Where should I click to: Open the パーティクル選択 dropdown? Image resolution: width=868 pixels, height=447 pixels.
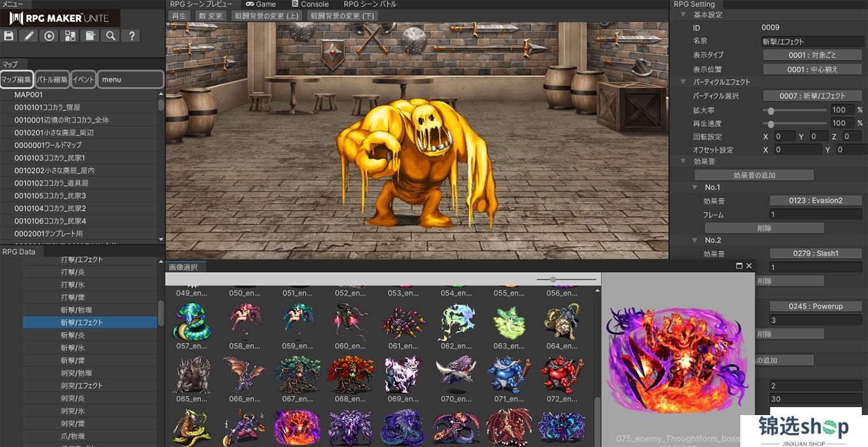(812, 96)
